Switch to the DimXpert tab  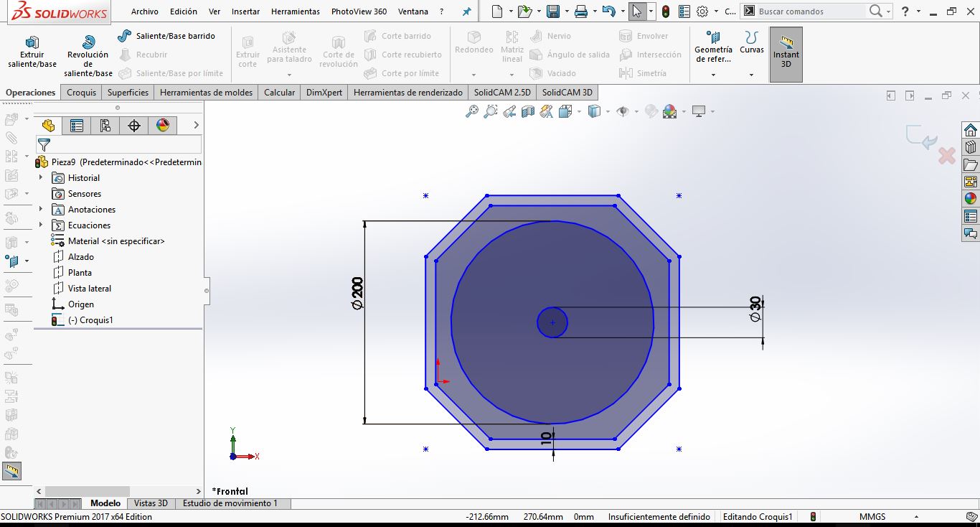point(324,93)
